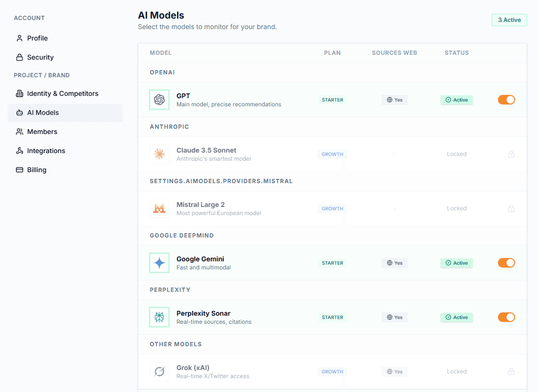Open the Billing page

[37, 170]
